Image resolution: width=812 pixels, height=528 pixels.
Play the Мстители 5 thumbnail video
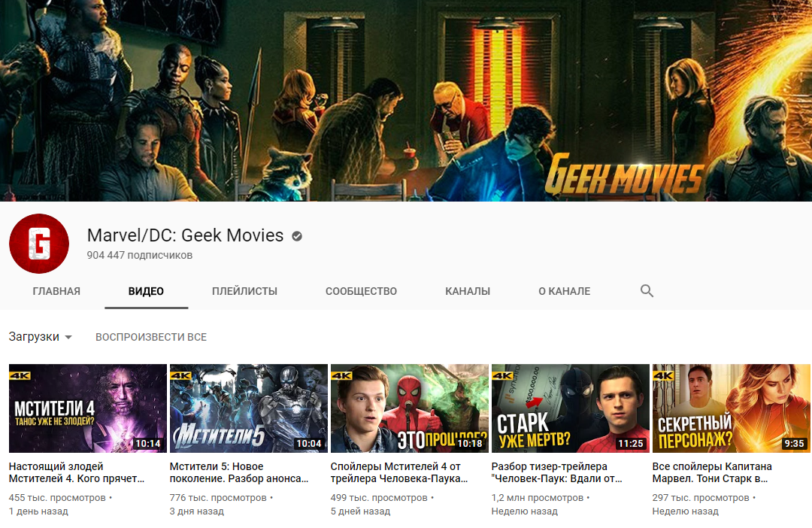pyautogui.click(x=249, y=408)
